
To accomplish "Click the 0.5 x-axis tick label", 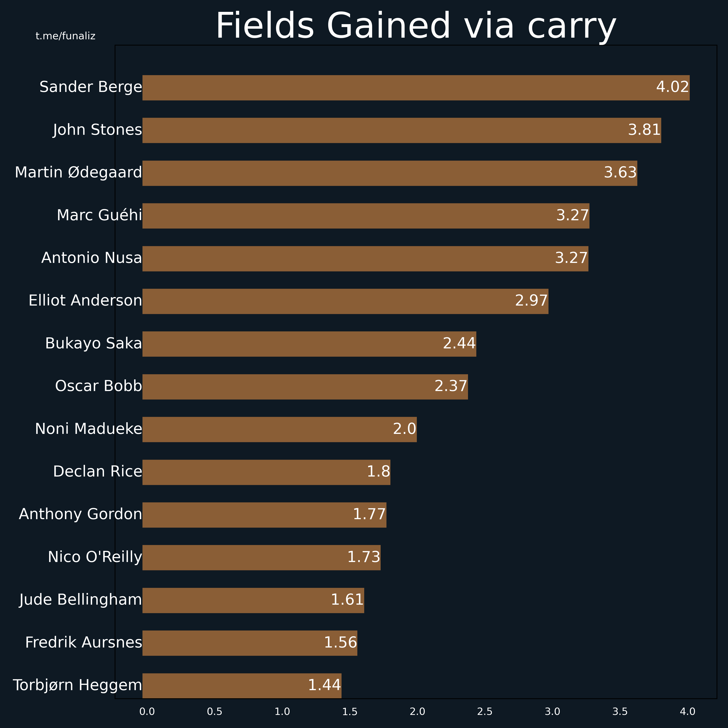I will pos(214,711).
